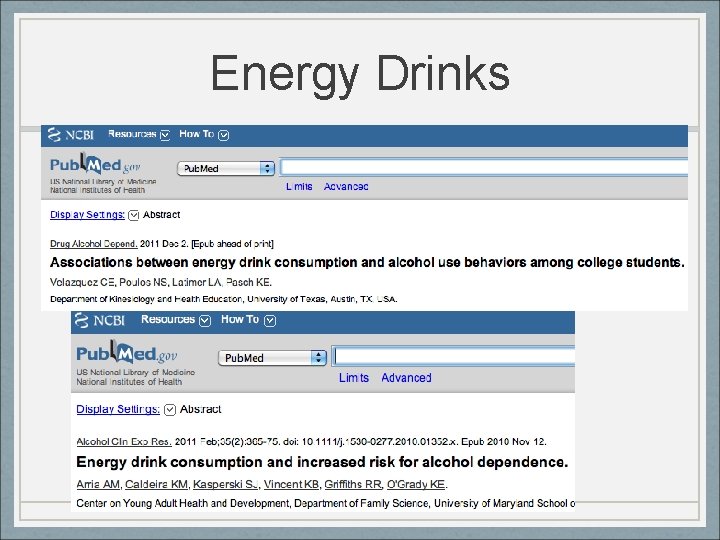The height and width of the screenshot is (540, 720).
Task: Click author link Caldeira KM
Action: 156,484
